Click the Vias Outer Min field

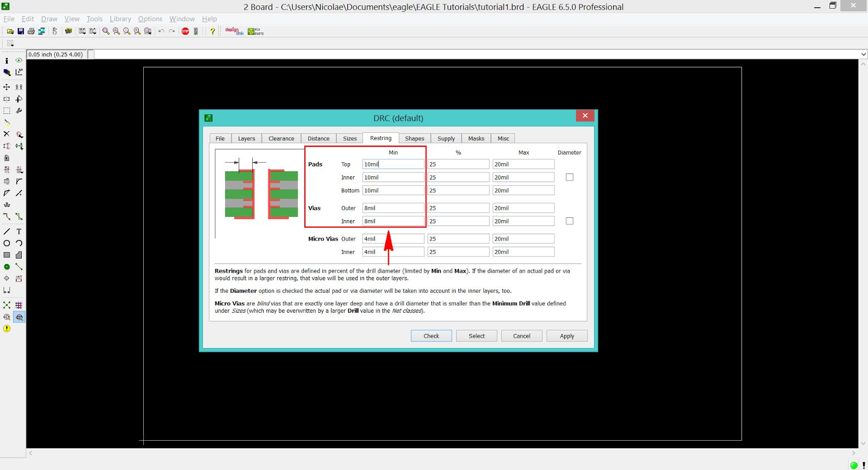[393, 208]
